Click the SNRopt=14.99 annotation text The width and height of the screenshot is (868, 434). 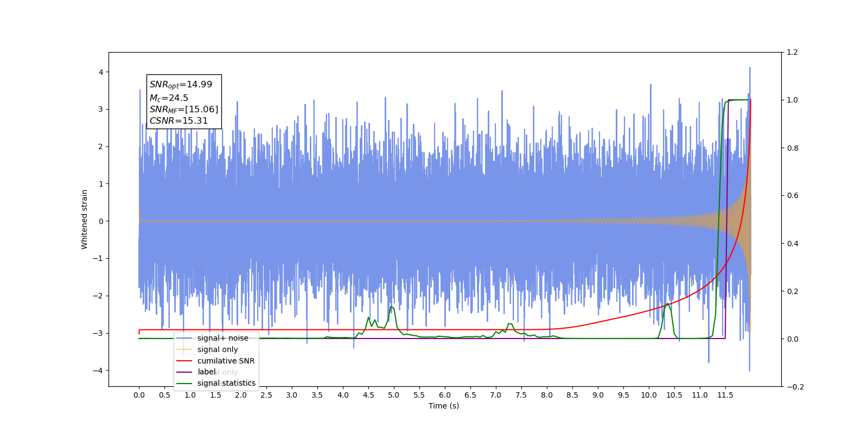[181, 85]
